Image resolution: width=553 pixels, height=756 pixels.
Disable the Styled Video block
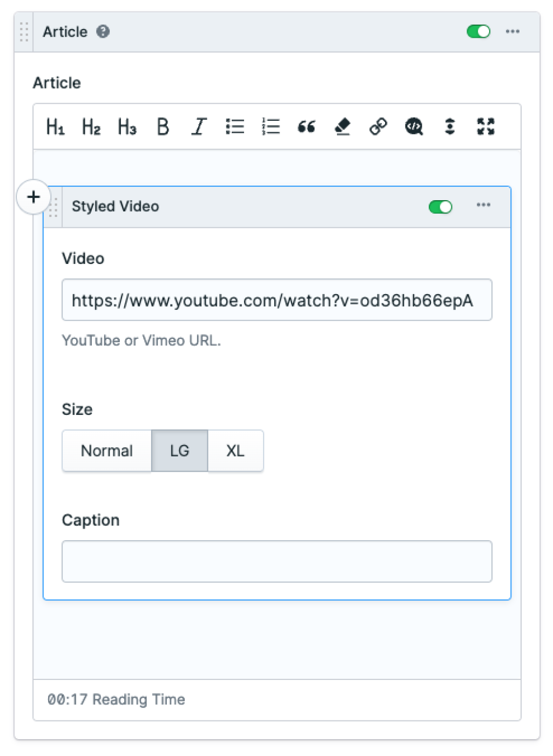(440, 207)
